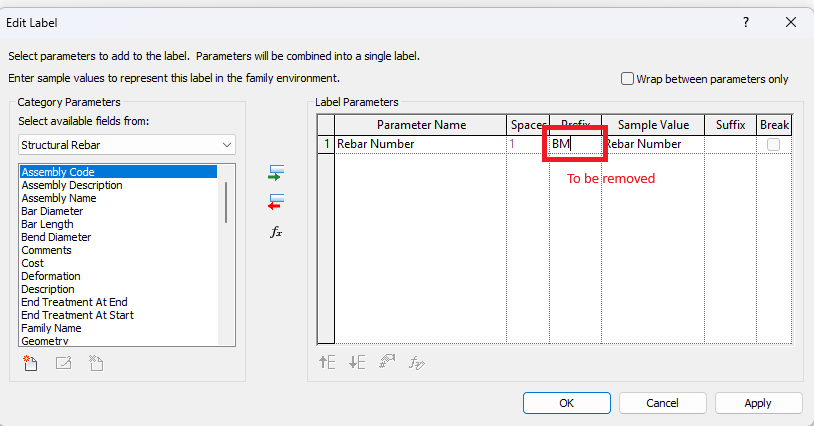Select Assembly Name field
This screenshot has height=426, width=814.
[118, 198]
